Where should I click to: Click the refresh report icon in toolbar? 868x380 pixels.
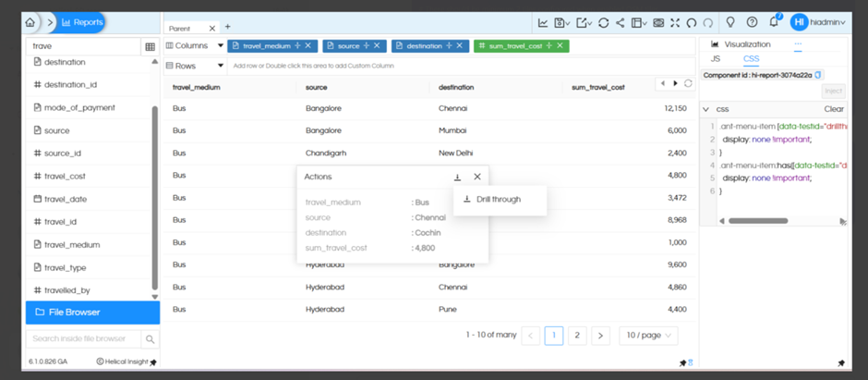603,23
